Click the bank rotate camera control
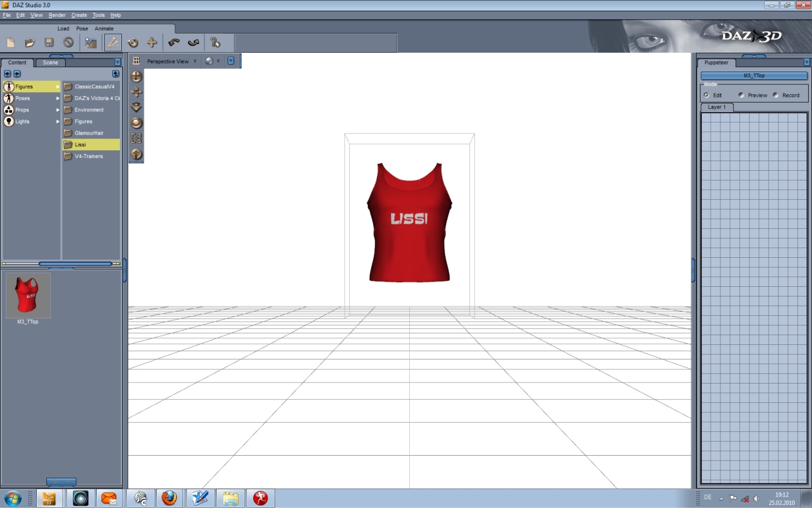Viewport: 812px width, 508px height. click(137, 122)
